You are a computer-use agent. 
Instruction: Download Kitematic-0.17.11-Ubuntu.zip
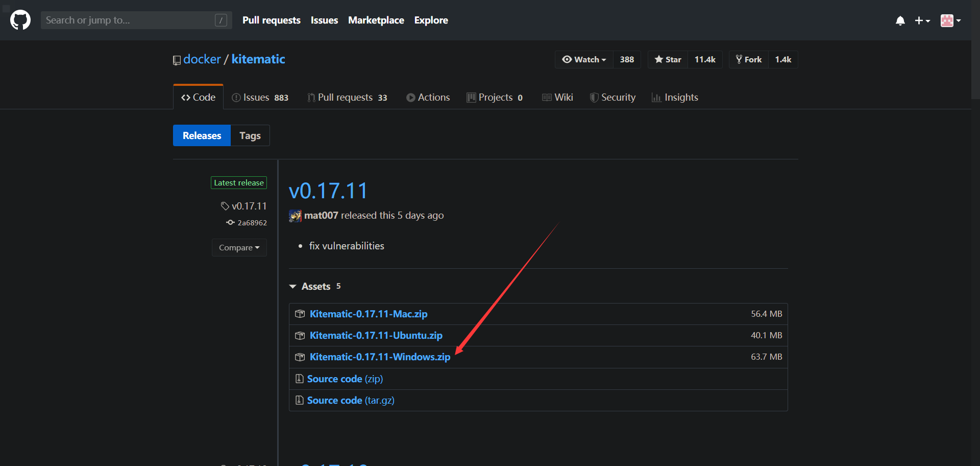(376, 335)
